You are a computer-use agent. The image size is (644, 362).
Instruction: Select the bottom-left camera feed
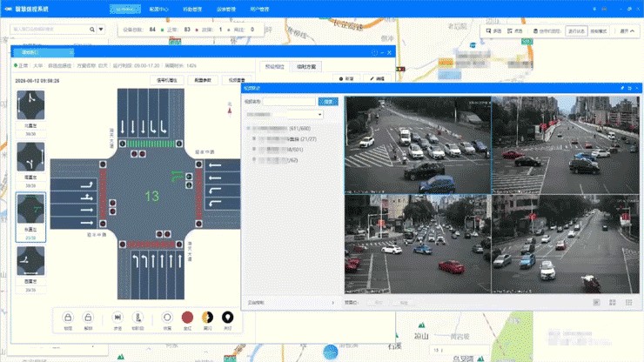[x=418, y=244]
